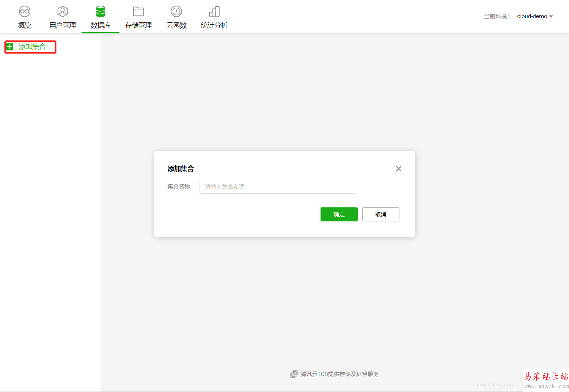Click the 添加集合 dialog title
The image size is (569, 392).
click(x=181, y=169)
